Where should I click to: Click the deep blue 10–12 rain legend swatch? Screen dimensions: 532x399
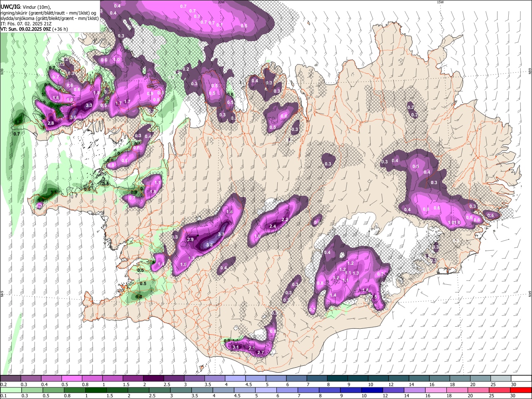(372, 390)
